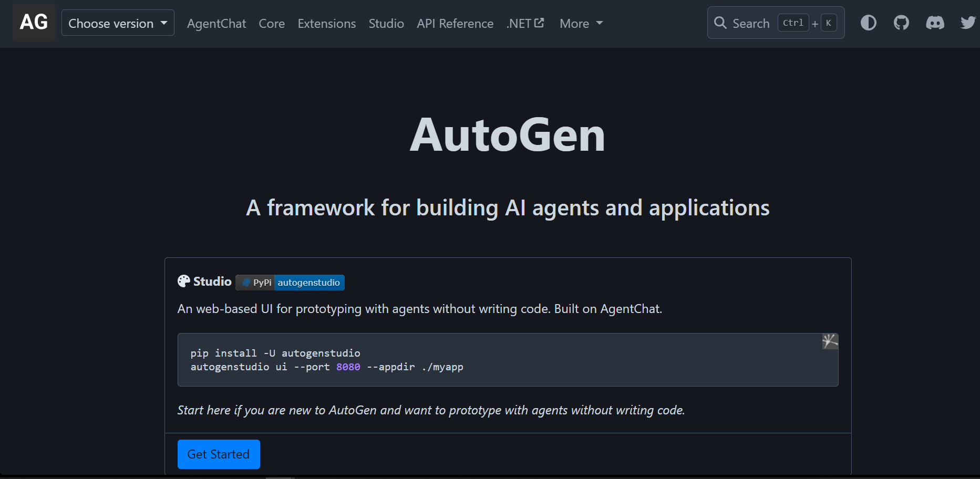
Task: Click the Studio palette icon
Action: pyautogui.click(x=184, y=282)
